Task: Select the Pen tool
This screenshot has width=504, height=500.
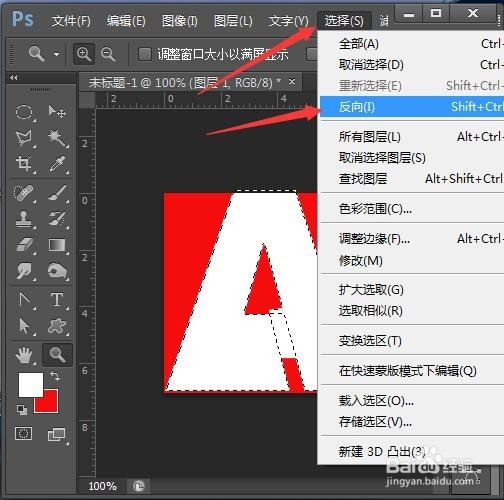Action: (x=24, y=300)
